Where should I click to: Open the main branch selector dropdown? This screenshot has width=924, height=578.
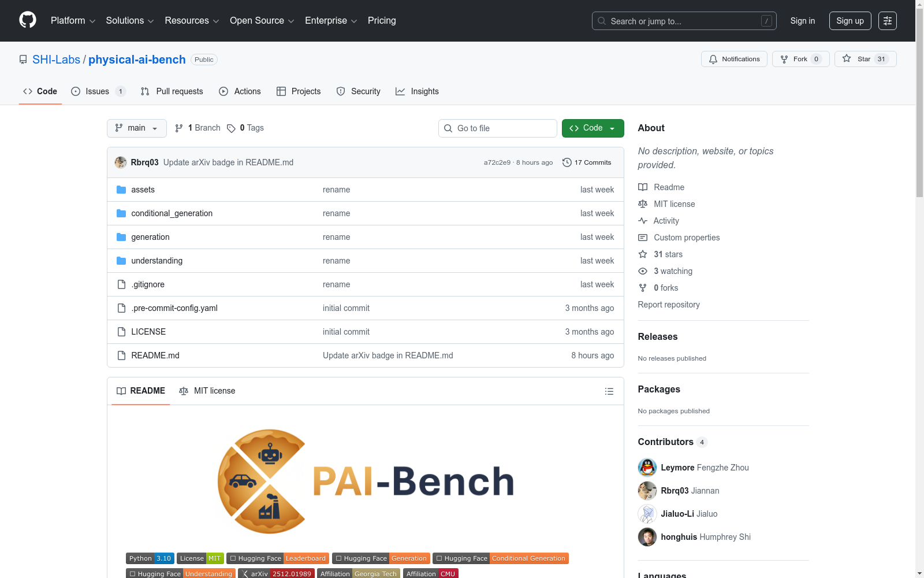coord(137,128)
